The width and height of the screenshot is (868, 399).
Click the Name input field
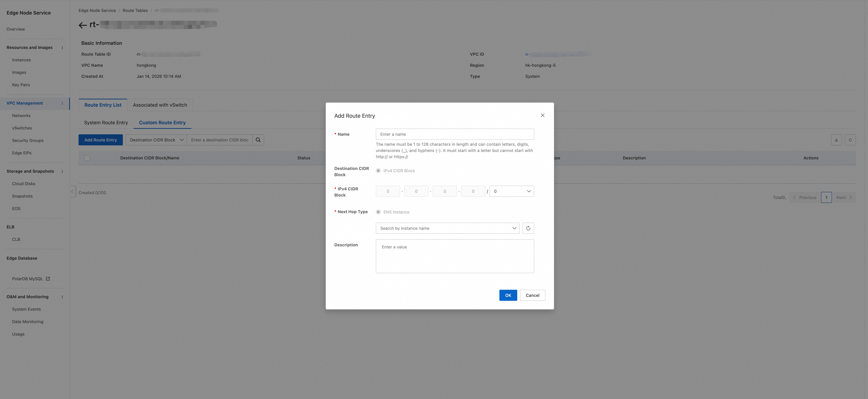point(455,134)
